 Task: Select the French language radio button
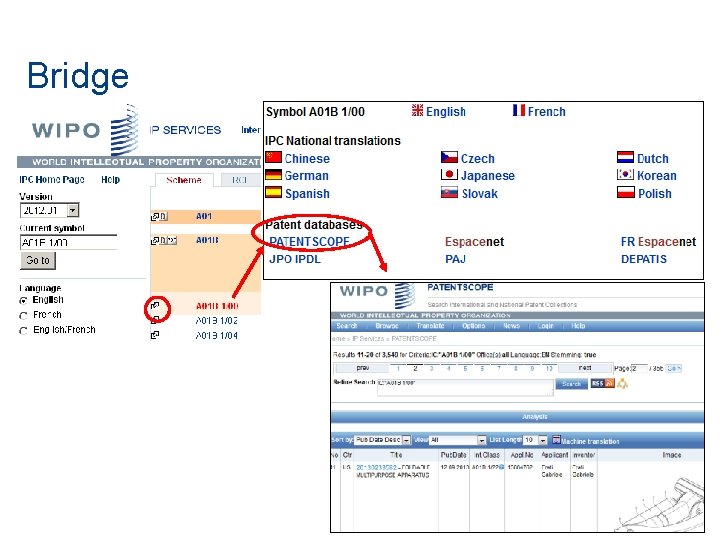point(23,316)
